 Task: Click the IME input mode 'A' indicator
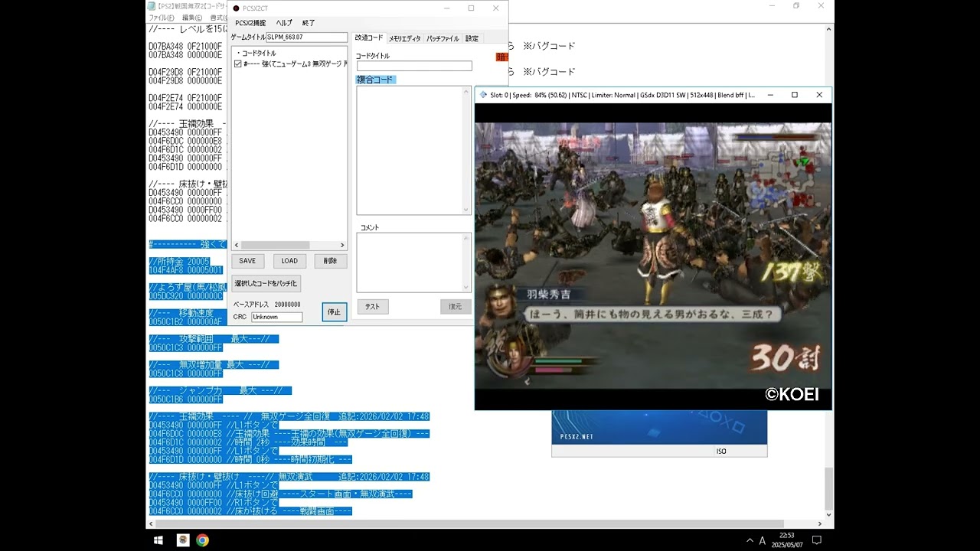point(762,540)
